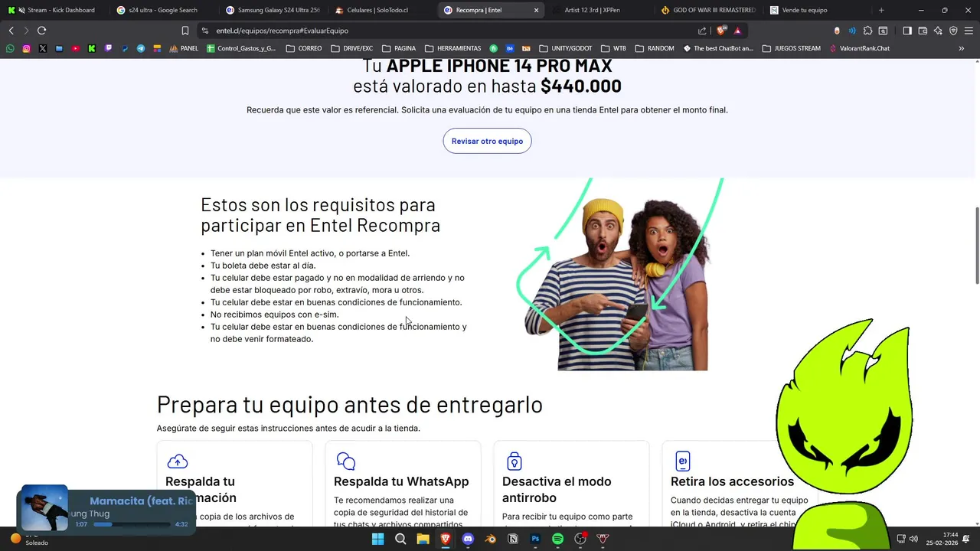Screen dimensions: 980x551
Task: Open the RANDOM bookmarks folder
Action: click(x=655, y=48)
